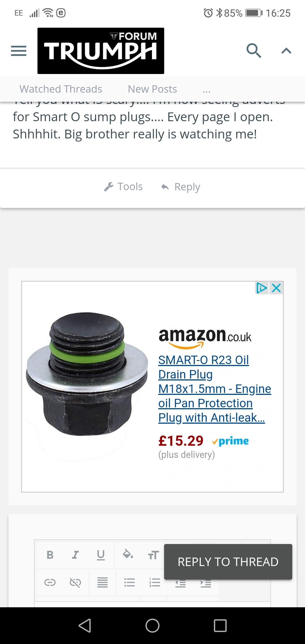Toggle underline text formatting
Image resolution: width=305 pixels, height=644 pixels.
point(101,555)
